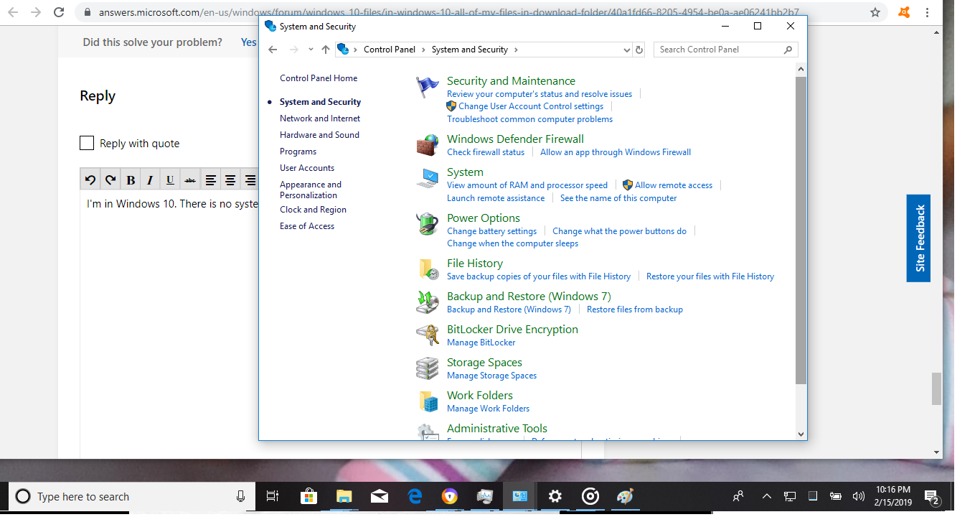Click the magnifier in Search Control Panel
The image size is (980, 517).
[x=788, y=50]
